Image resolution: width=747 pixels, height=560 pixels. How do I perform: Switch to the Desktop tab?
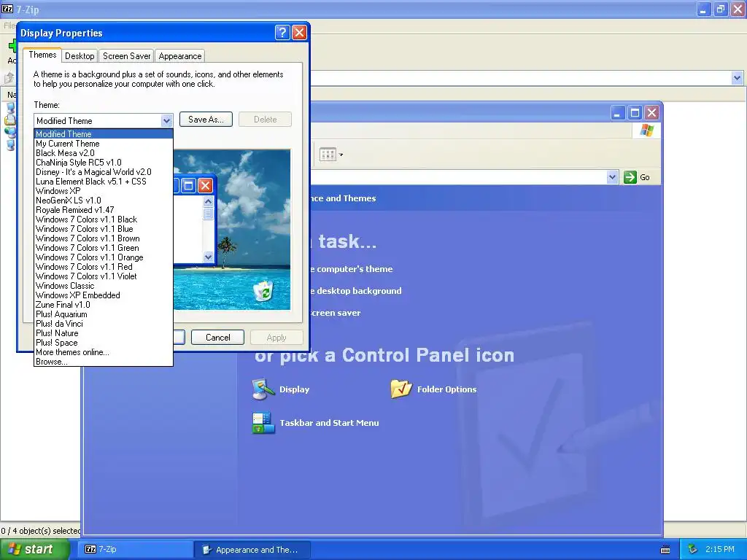point(80,56)
